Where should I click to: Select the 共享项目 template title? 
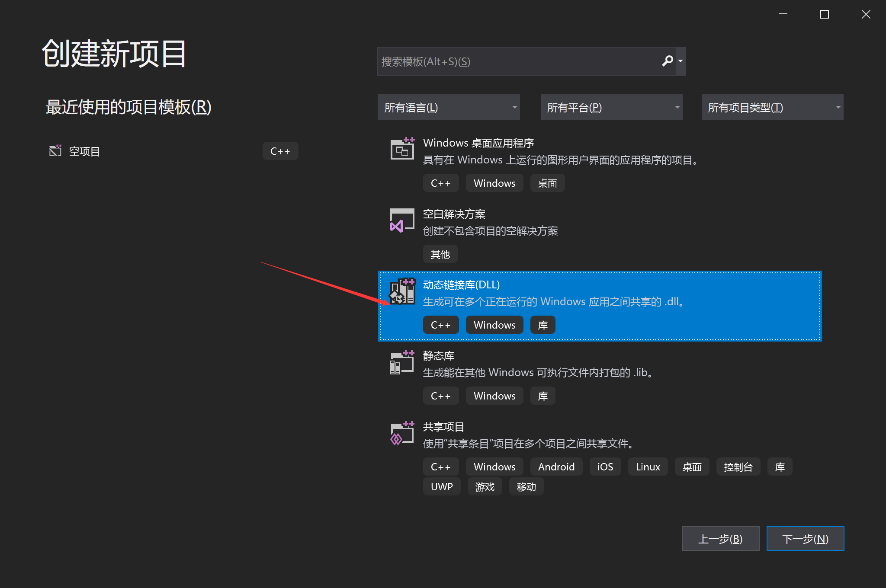[x=443, y=427]
